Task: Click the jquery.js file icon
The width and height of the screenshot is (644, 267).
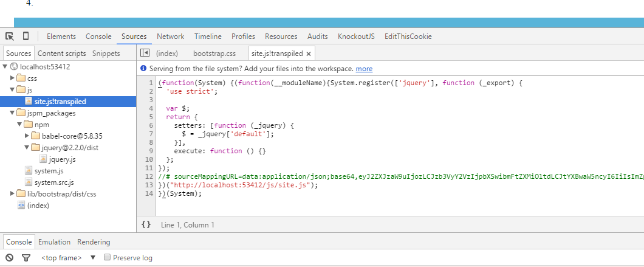Action: coord(43,159)
